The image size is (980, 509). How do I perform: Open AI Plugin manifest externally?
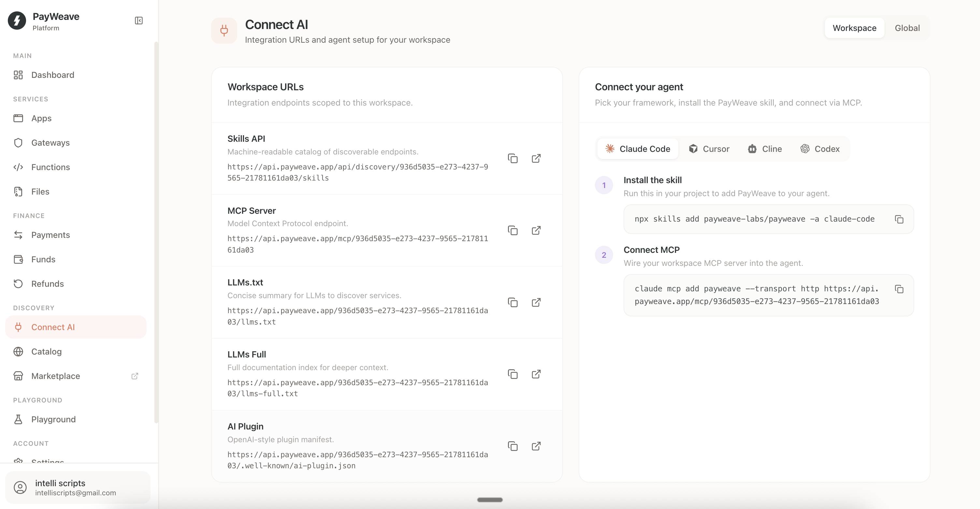pyautogui.click(x=536, y=446)
